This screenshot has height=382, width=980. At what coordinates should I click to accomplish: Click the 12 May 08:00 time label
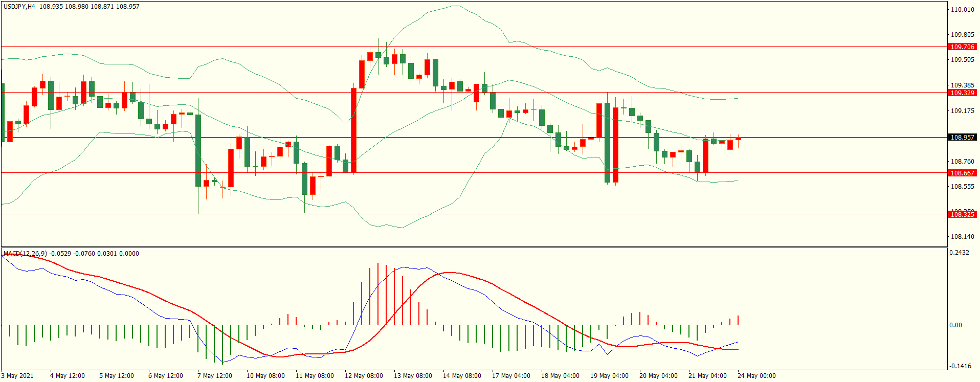(364, 376)
